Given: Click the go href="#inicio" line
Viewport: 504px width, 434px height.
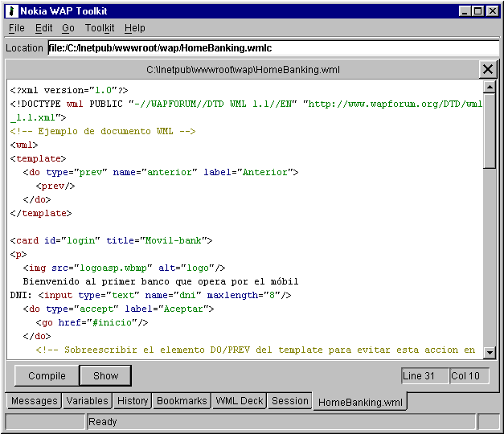Looking at the screenshot, I should click(x=92, y=323).
